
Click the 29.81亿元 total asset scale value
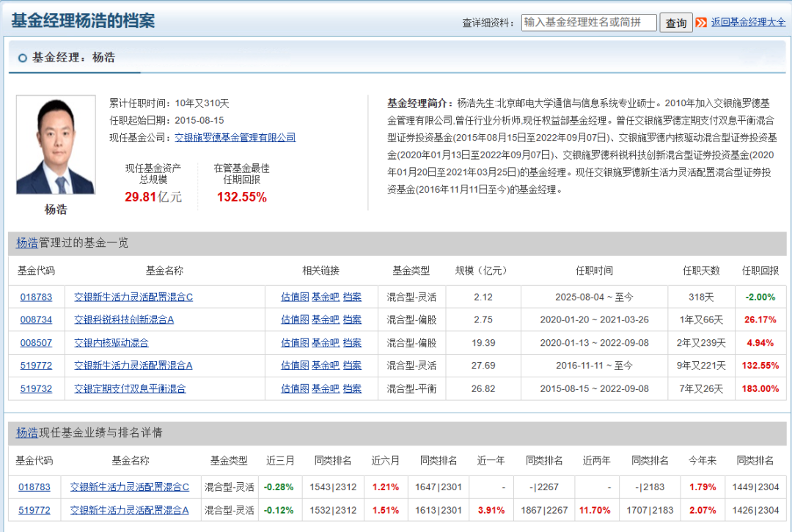(x=153, y=197)
